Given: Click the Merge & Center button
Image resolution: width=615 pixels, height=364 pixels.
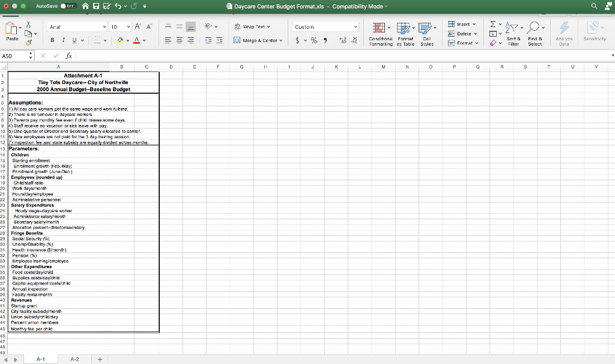Looking at the screenshot, I should pyautogui.click(x=258, y=40).
